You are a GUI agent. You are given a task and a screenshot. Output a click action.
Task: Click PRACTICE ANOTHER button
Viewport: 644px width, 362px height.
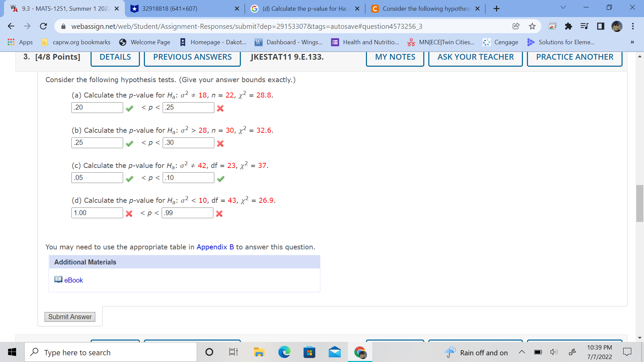[x=574, y=57]
